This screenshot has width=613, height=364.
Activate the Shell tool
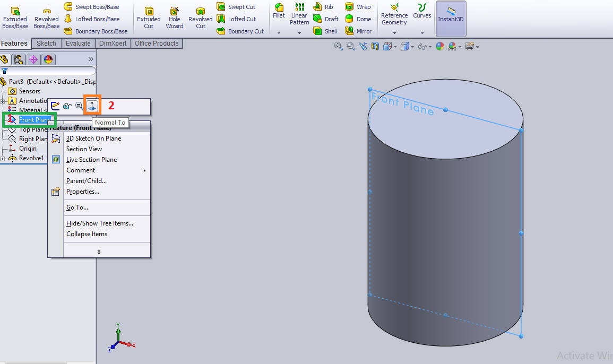point(324,31)
